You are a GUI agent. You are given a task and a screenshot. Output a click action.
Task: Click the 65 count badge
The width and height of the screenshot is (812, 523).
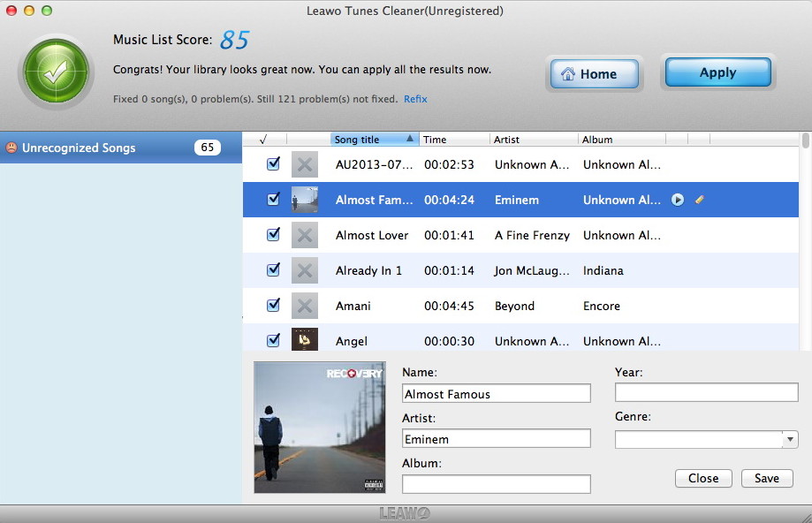click(207, 148)
